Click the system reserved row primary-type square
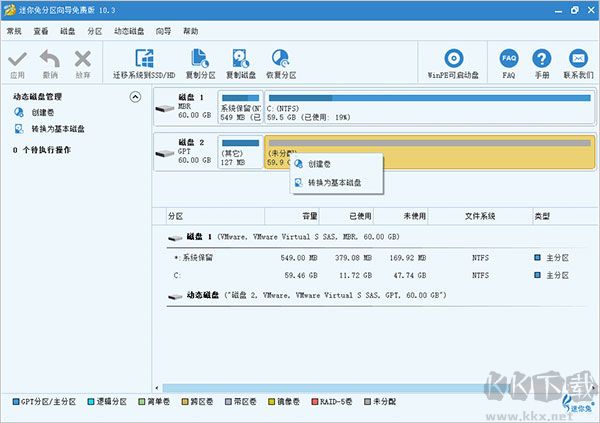The width and height of the screenshot is (600, 423). (537, 258)
